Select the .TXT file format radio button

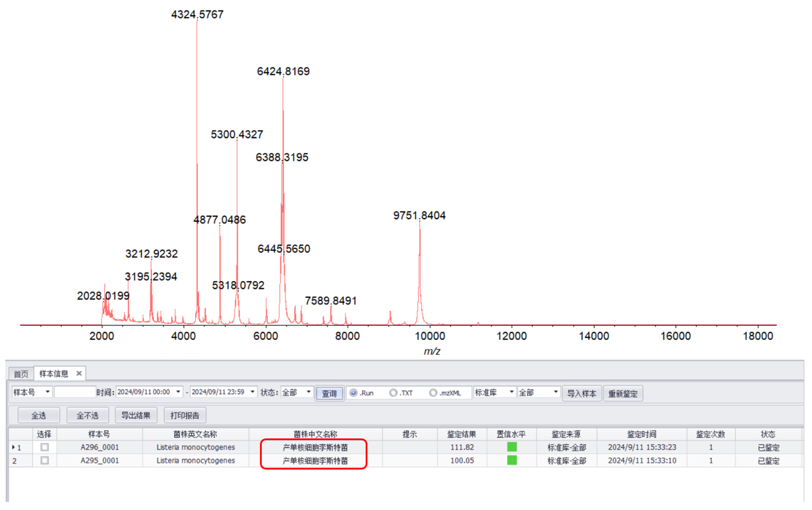[393, 393]
